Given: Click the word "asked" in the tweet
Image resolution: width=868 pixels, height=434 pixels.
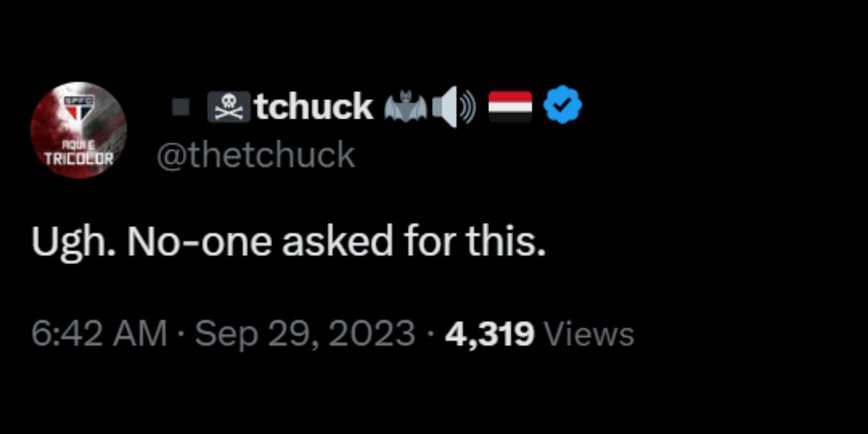Looking at the screenshot, I should click(337, 241).
